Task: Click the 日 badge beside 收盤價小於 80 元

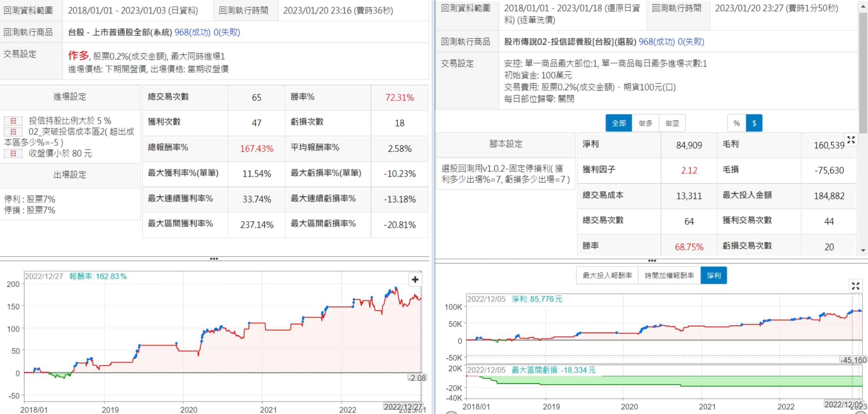Action: point(13,153)
